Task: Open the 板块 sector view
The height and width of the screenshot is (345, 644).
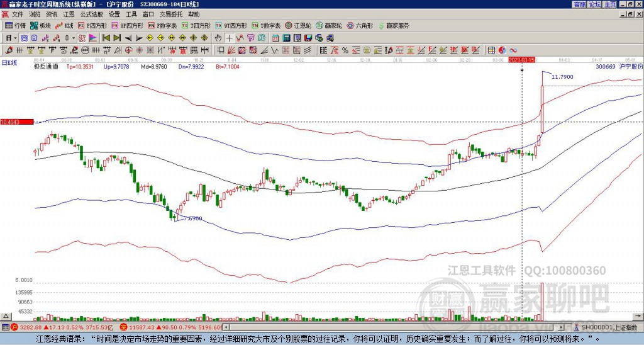Action: click(41, 25)
